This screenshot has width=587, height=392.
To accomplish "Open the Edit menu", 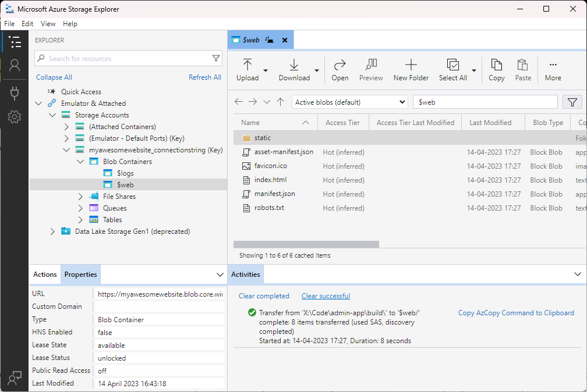I will [x=27, y=24].
